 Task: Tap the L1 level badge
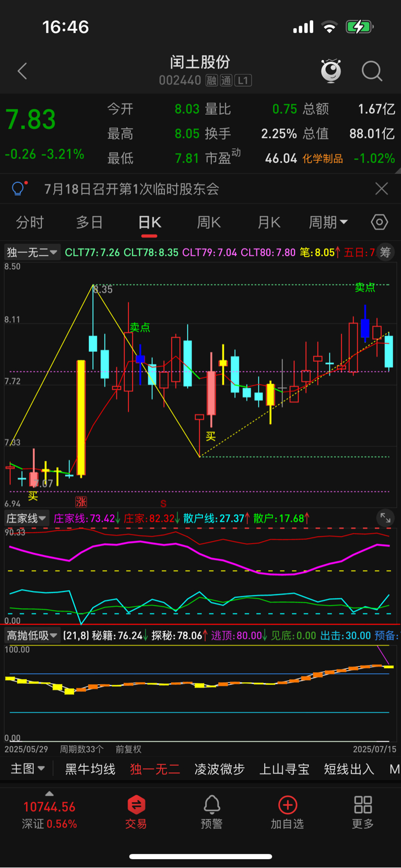pos(243,80)
